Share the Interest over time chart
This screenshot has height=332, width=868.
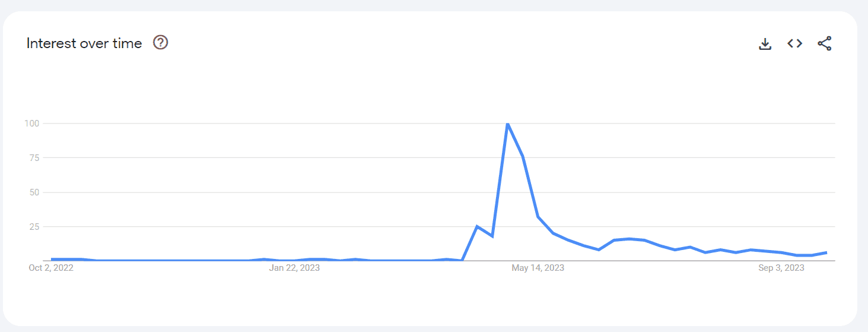click(x=825, y=43)
